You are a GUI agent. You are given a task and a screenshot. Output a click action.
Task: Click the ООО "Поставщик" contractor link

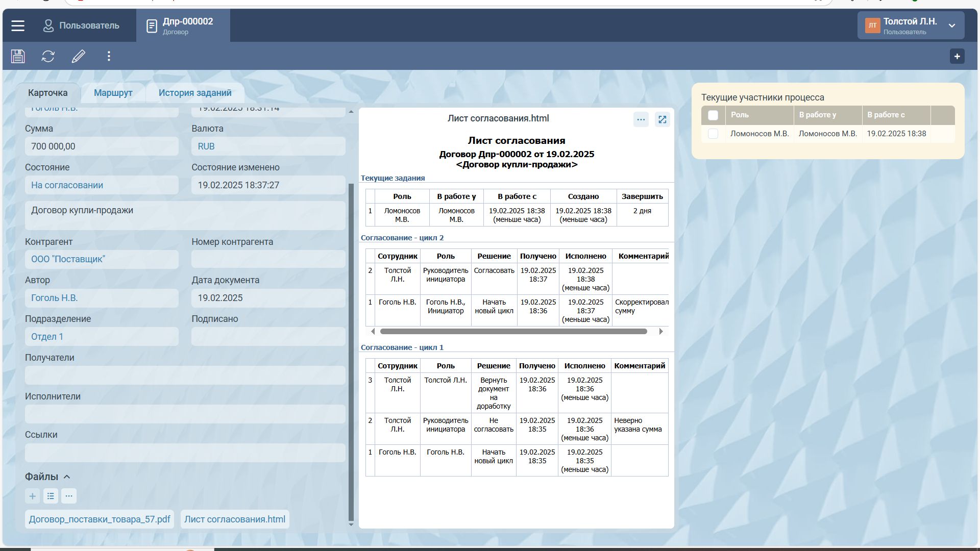tap(68, 259)
